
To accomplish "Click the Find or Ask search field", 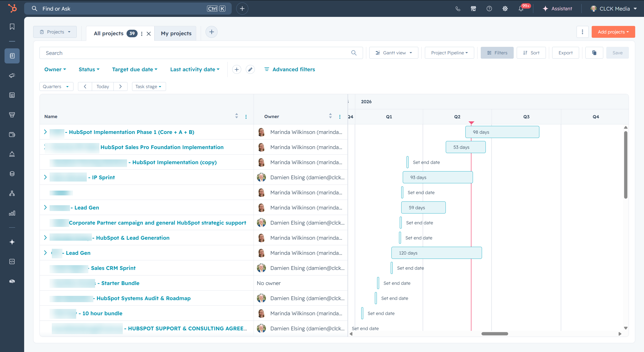I will pos(128,9).
